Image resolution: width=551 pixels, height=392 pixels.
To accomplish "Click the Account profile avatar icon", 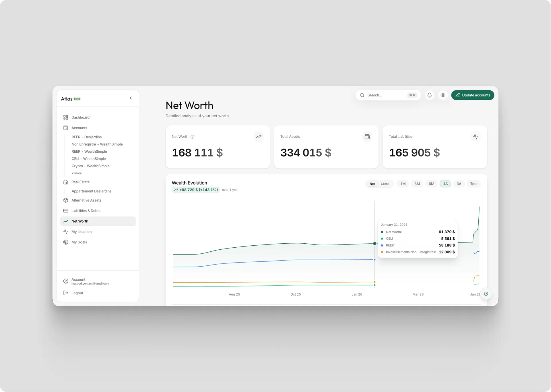I will coord(66,281).
